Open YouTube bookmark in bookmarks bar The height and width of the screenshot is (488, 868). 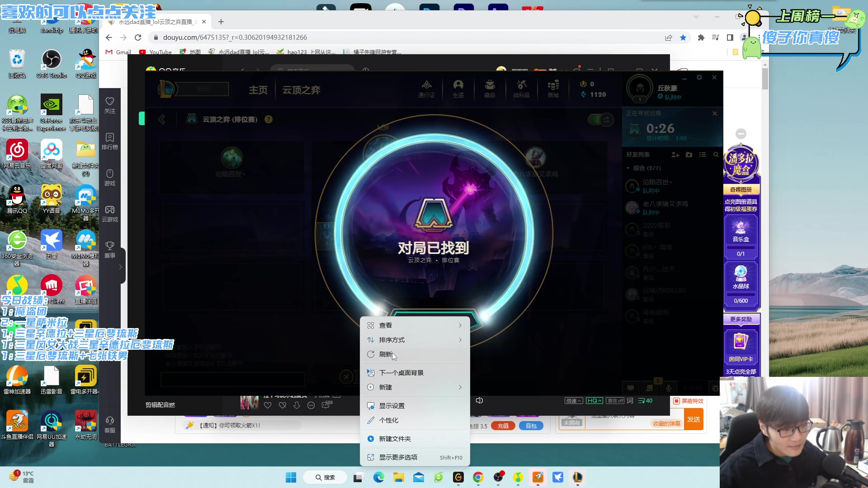point(156,52)
